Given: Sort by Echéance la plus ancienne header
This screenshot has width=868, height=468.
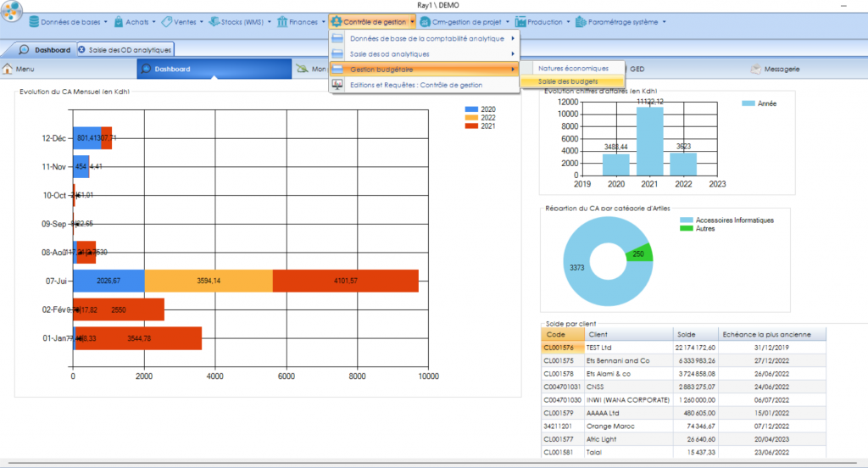Looking at the screenshot, I should point(771,335).
